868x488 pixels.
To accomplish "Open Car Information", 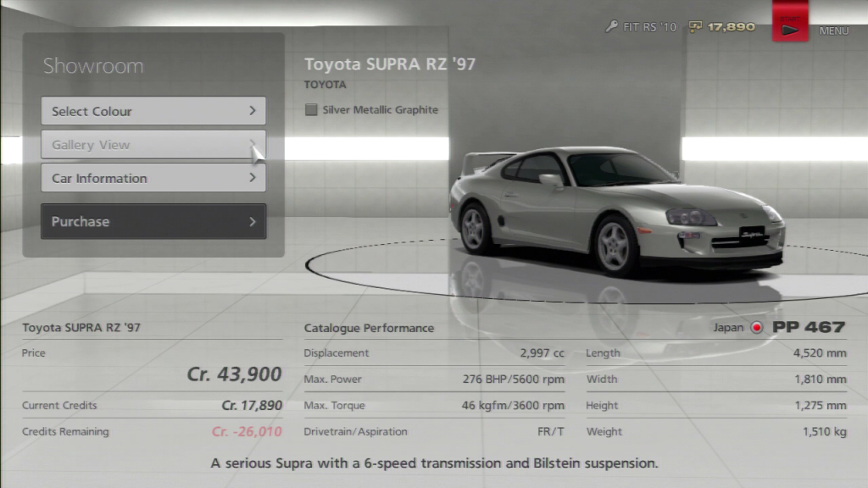I will click(153, 178).
